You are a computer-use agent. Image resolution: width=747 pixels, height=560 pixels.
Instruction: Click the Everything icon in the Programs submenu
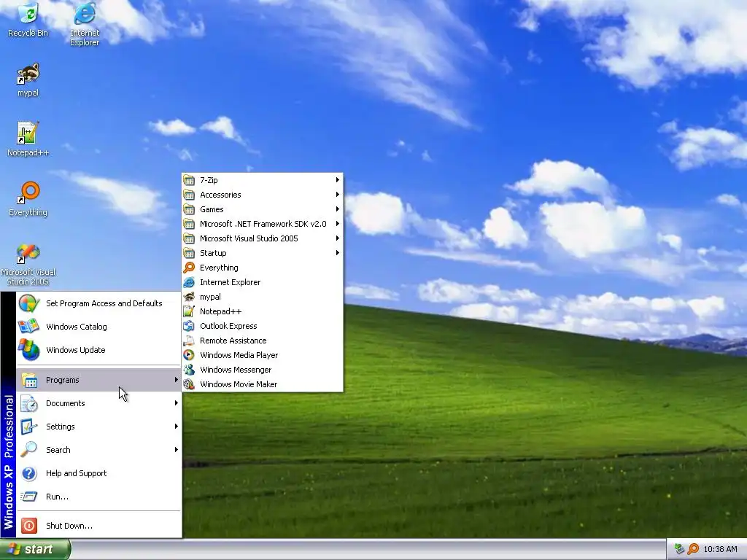(189, 268)
